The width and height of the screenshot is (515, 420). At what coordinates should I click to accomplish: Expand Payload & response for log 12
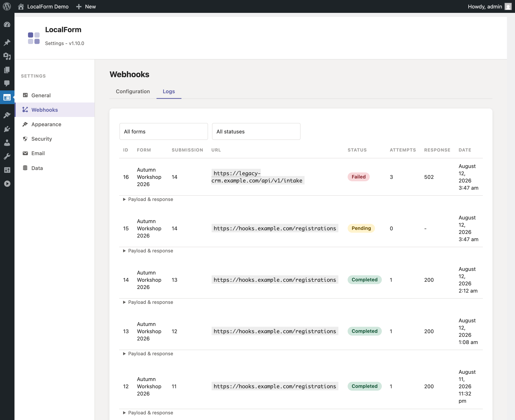148,413
